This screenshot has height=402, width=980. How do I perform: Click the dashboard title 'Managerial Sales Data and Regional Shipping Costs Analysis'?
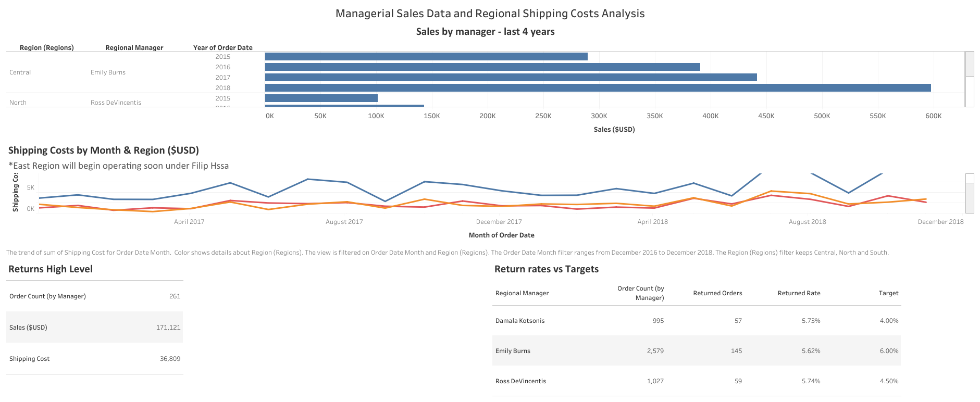490,14
